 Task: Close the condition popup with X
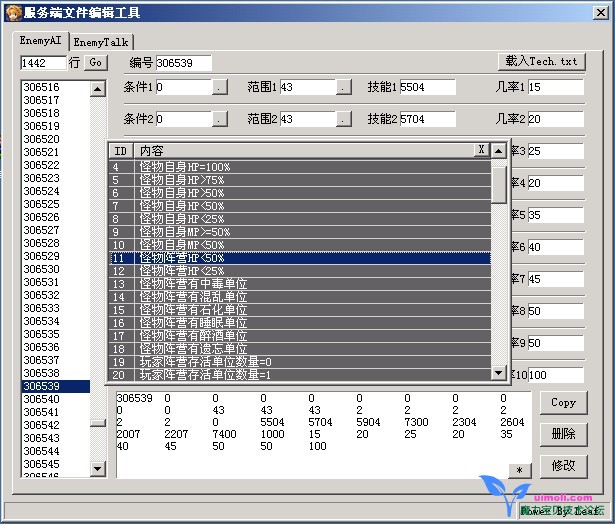pos(481,149)
